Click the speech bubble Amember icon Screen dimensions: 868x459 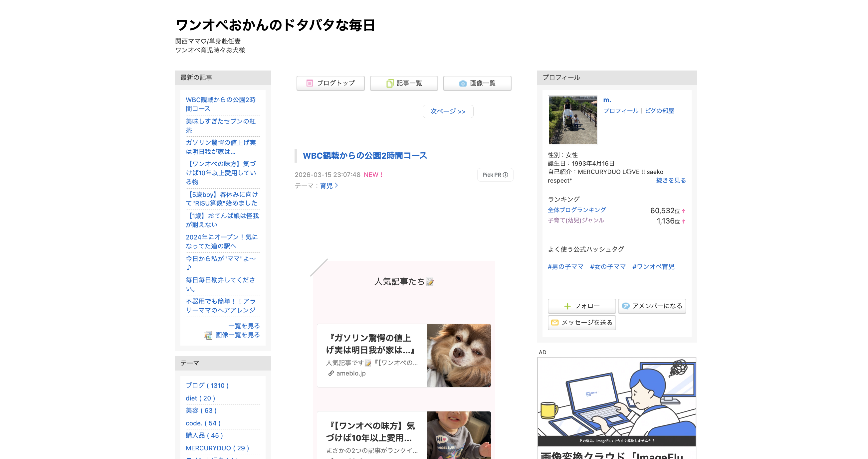coord(625,306)
